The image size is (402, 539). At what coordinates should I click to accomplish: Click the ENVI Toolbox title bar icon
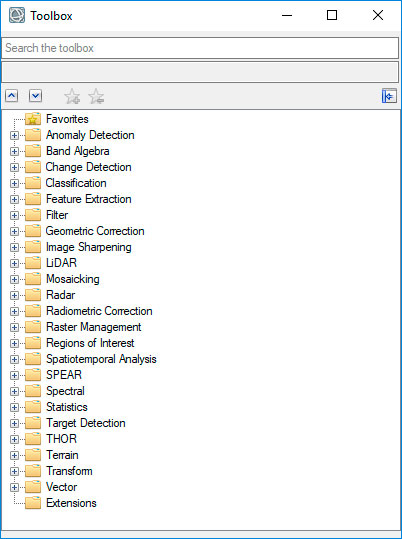(17, 15)
